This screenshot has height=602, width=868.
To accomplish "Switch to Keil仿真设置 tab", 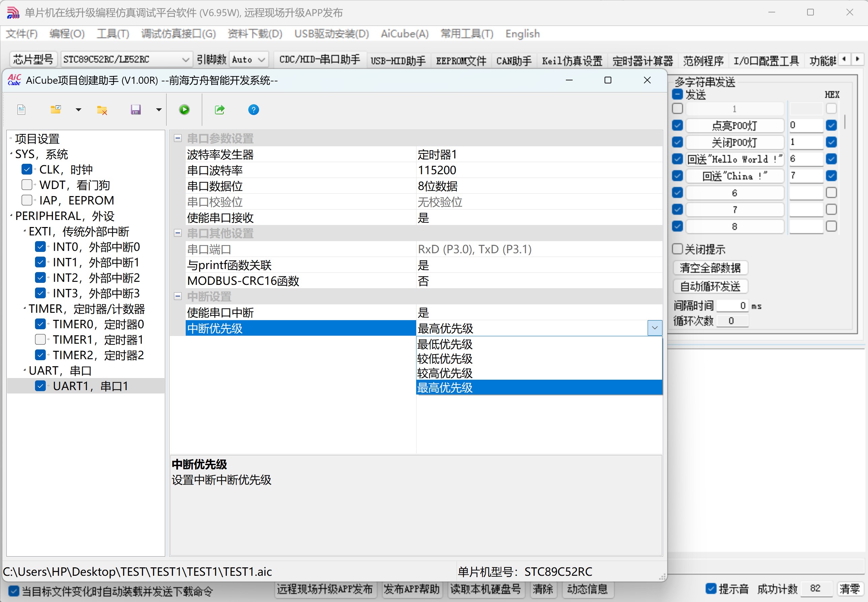I will pos(572,61).
